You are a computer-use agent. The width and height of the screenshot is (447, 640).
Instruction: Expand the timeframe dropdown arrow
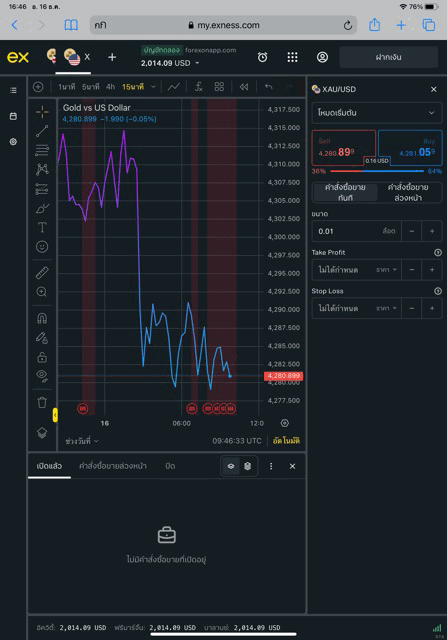pos(153,87)
